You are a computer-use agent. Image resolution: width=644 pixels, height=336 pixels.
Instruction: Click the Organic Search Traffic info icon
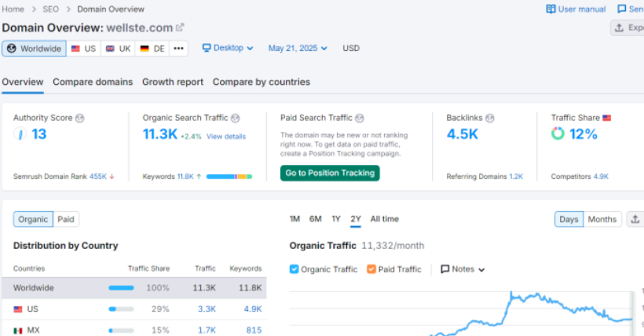[235, 119]
